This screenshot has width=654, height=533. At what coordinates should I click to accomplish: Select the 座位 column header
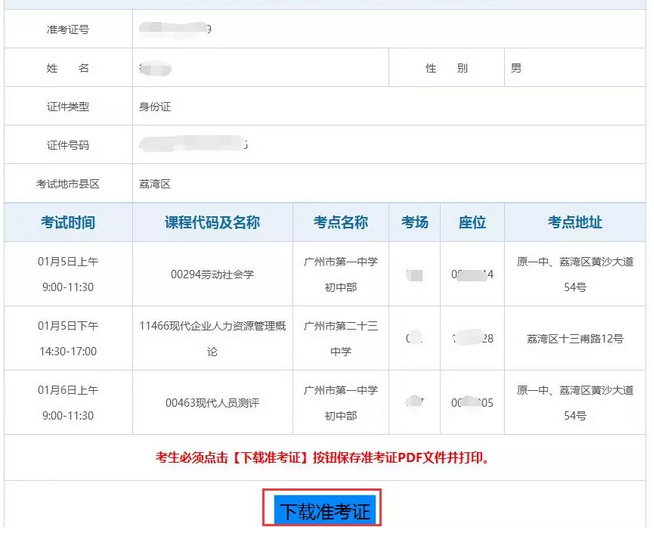[472, 222]
